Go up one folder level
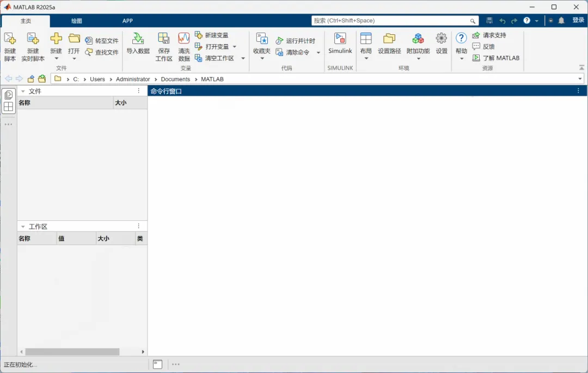 point(30,79)
